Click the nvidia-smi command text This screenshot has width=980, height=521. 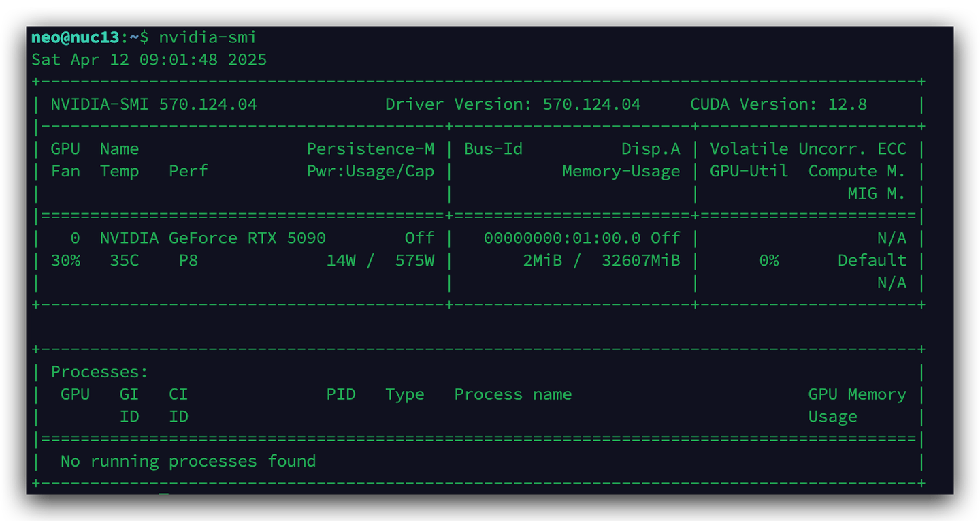tap(208, 37)
